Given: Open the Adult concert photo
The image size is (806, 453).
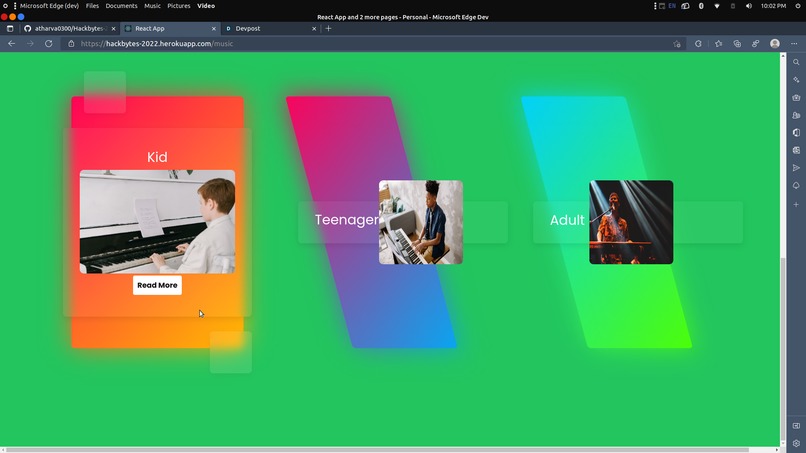Looking at the screenshot, I should tap(631, 222).
